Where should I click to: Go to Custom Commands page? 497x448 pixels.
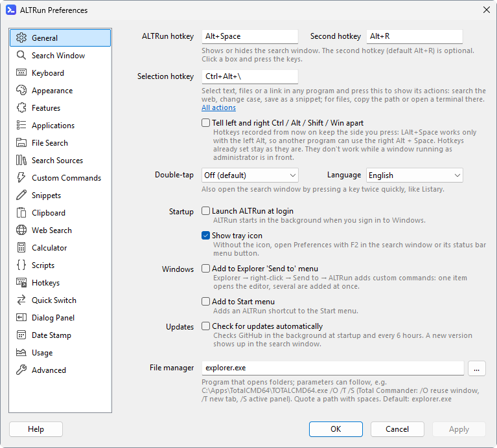coord(60,178)
